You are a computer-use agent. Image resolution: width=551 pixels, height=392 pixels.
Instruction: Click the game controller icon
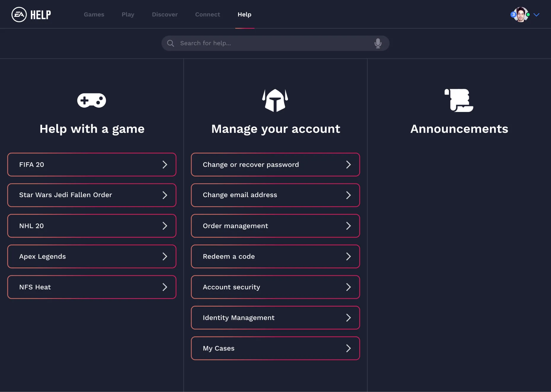(92, 100)
